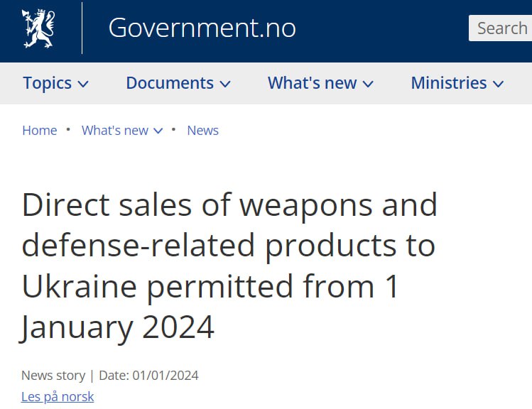This screenshot has width=532, height=409.
Task: Focus the Search input field
Action: click(501, 28)
